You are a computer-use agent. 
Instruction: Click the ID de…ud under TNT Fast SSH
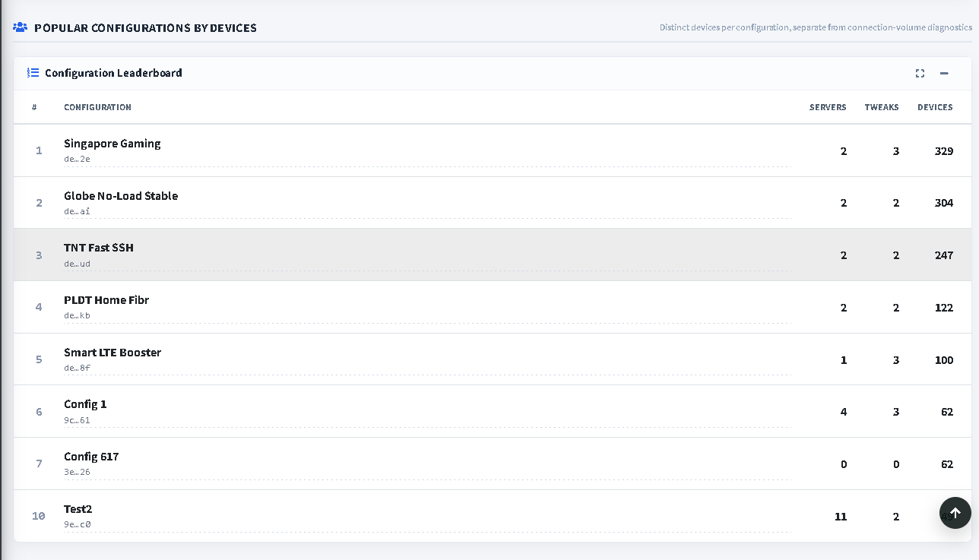pyautogui.click(x=77, y=264)
